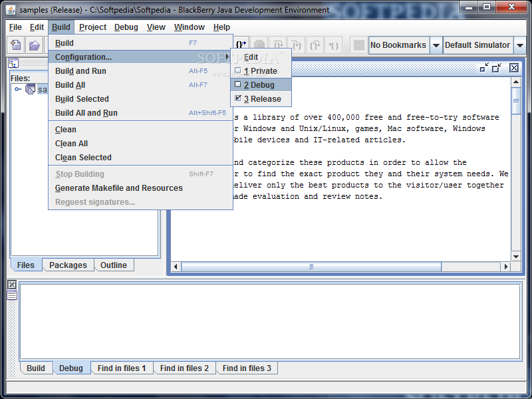
Task: Click the editor horizontal scrollbar thumb
Action: click(x=311, y=267)
